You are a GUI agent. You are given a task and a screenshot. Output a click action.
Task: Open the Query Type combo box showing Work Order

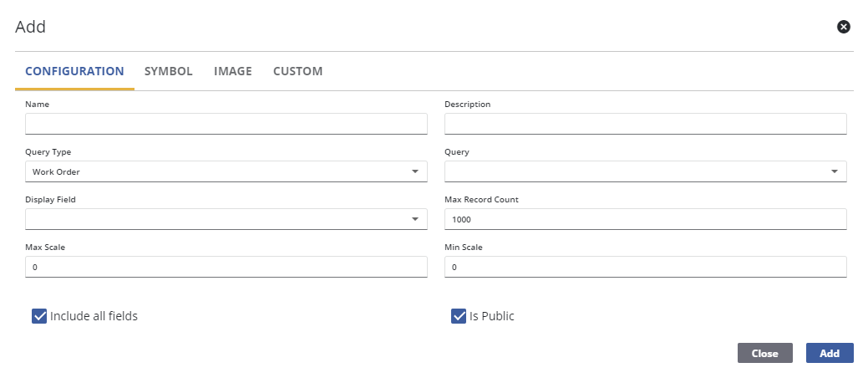click(x=217, y=171)
